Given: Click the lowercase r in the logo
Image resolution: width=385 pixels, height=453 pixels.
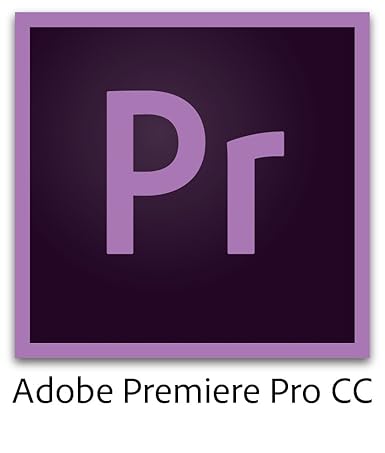Looking at the screenshot, I should point(256,192).
